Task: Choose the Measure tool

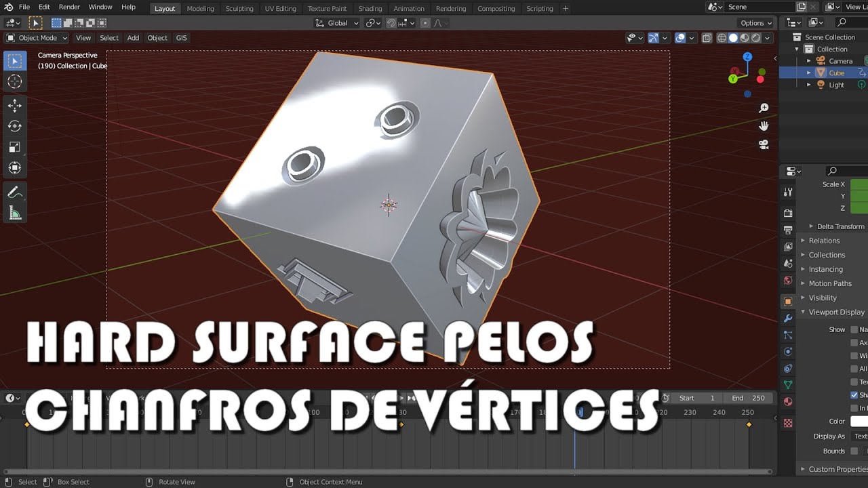Action: [14, 214]
